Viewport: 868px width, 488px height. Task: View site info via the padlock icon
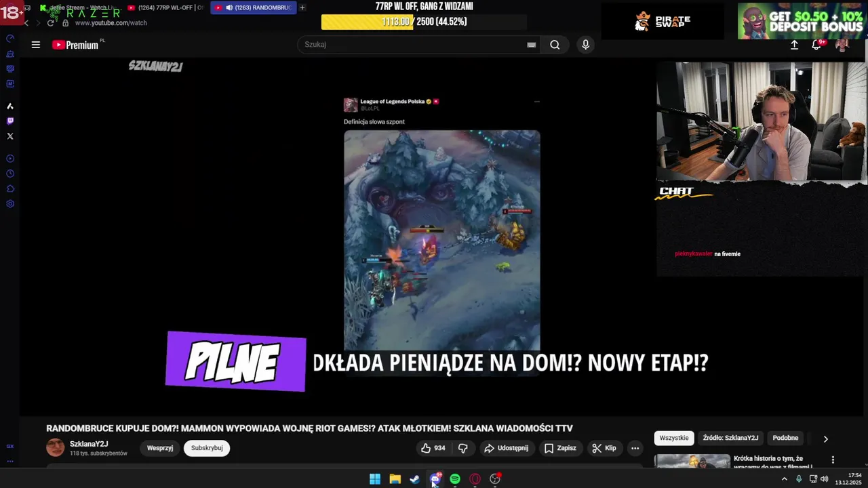[x=66, y=23]
